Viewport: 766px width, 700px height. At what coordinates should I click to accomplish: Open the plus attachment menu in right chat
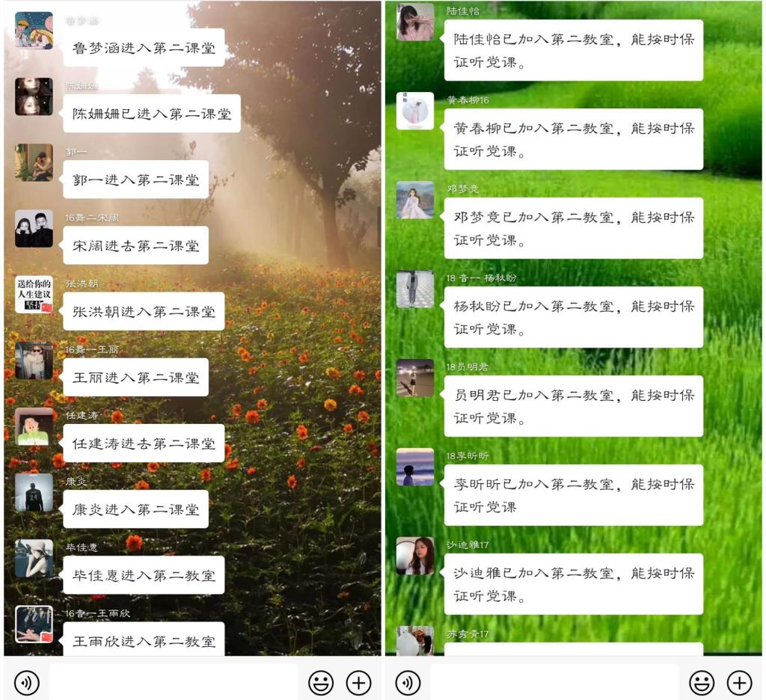pos(740,682)
